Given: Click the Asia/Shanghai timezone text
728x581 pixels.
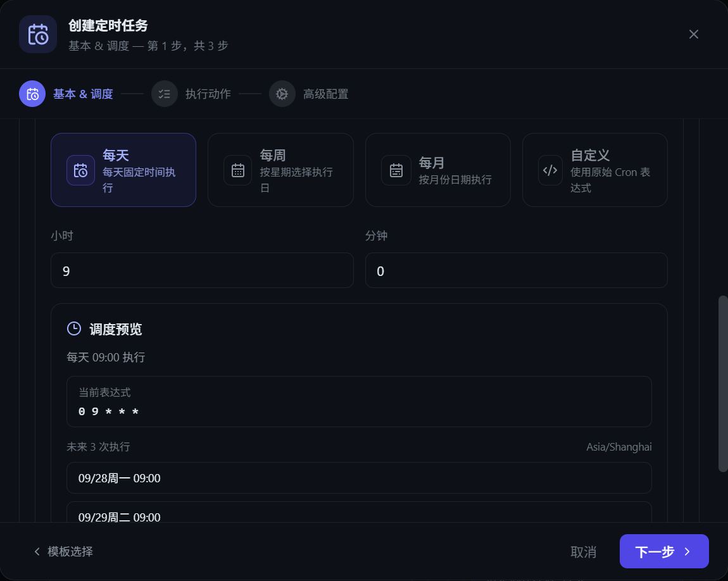Looking at the screenshot, I should point(619,447).
